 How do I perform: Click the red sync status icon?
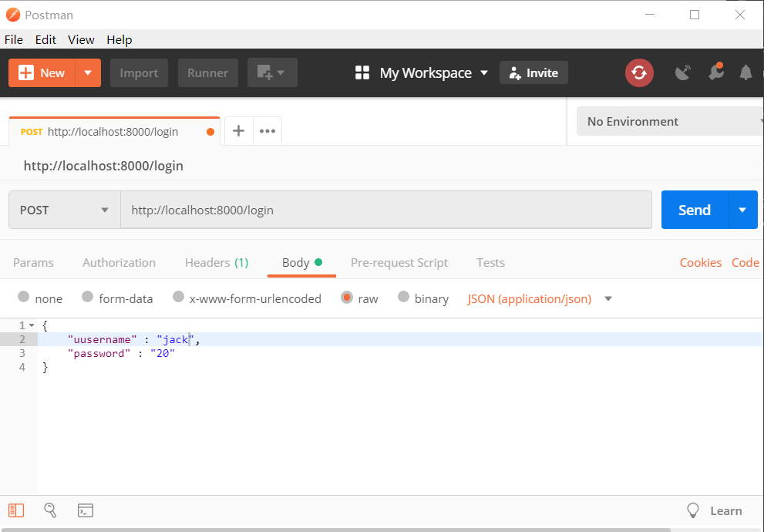tap(639, 73)
